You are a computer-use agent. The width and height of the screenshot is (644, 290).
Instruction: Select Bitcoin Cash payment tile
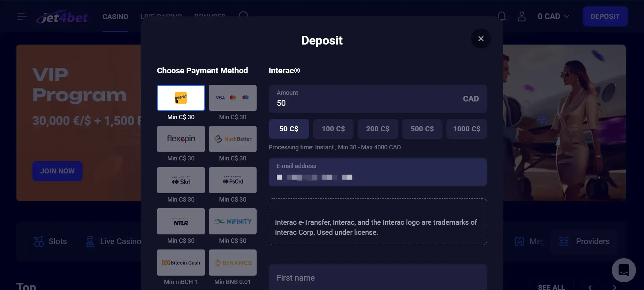(x=181, y=263)
